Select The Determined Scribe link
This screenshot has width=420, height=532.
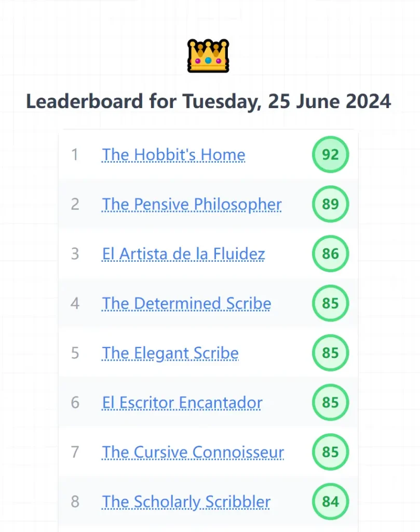pos(186,303)
